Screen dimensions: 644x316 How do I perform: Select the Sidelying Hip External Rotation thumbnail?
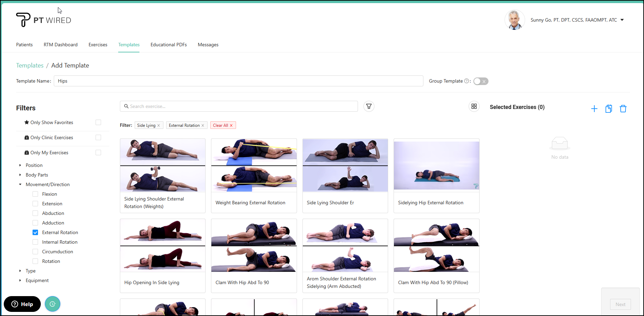[x=436, y=166]
